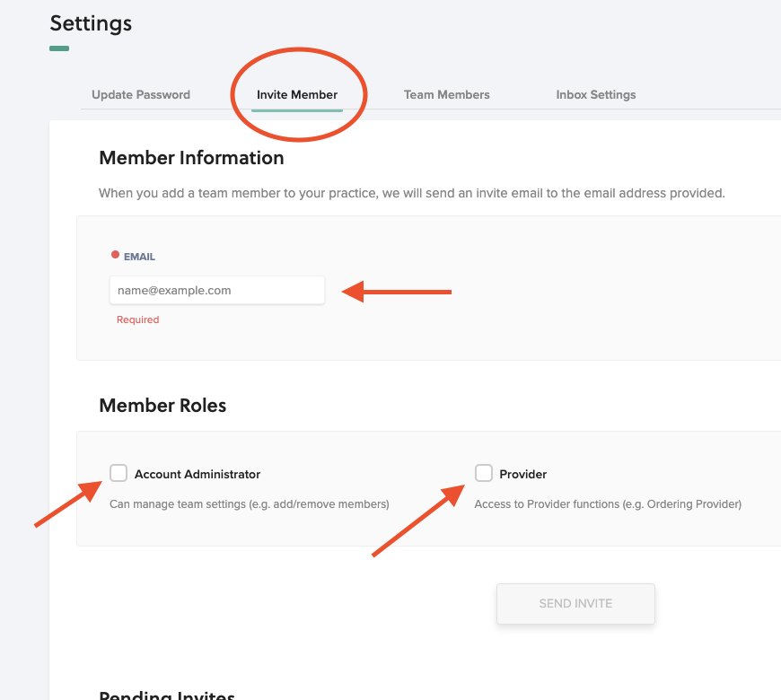Viewport: 781px width, 700px height.
Task: Go to the Inbox Settings tab
Action: (x=595, y=95)
